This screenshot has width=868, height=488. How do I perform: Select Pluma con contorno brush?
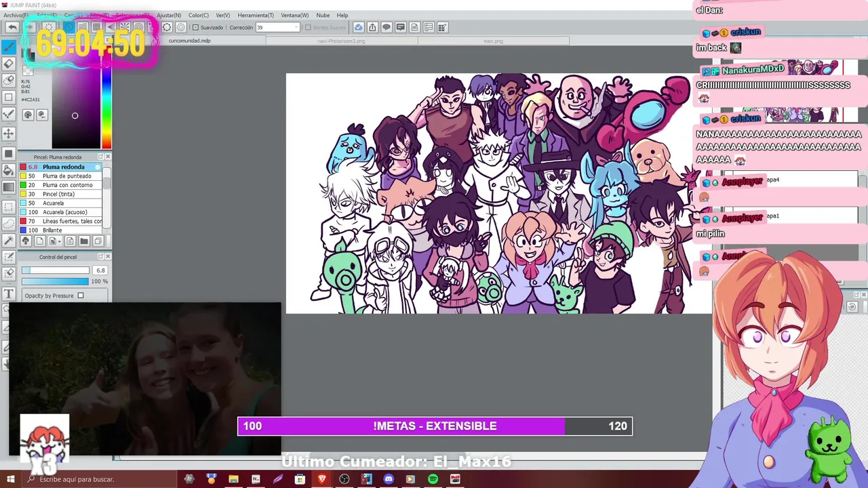[60, 185]
